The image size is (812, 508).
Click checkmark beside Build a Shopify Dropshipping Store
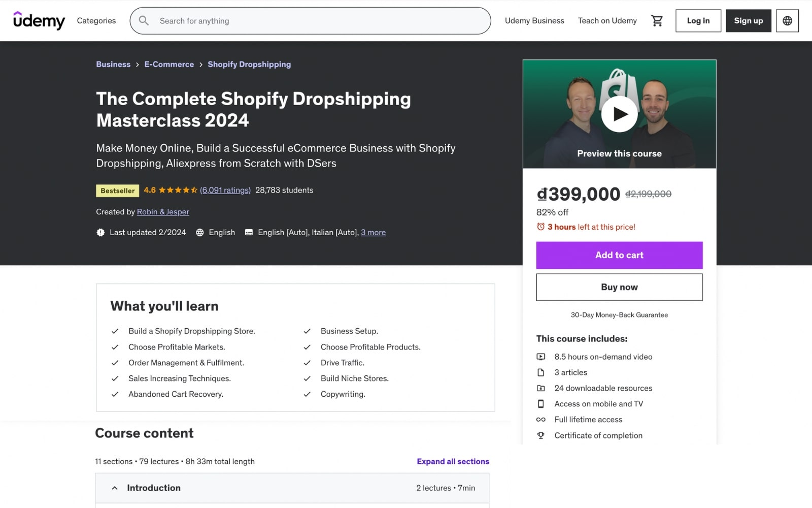tap(115, 331)
